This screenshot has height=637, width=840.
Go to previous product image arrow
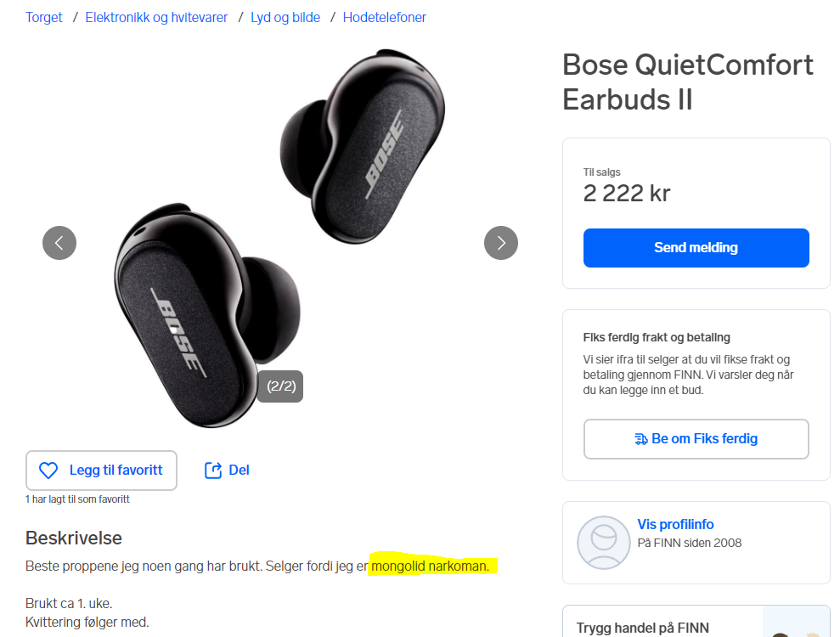coord(59,243)
